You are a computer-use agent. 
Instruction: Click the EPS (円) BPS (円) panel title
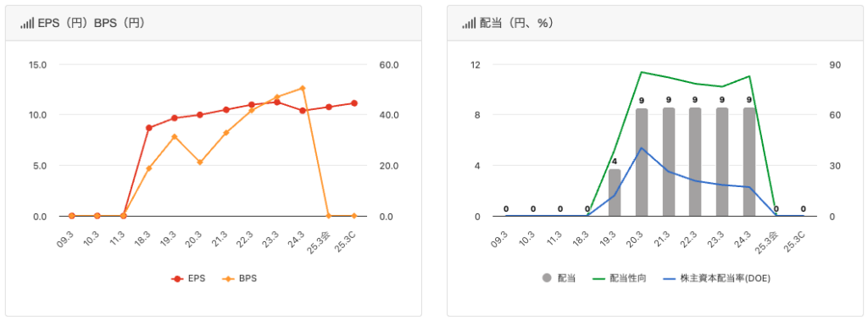pos(91,24)
